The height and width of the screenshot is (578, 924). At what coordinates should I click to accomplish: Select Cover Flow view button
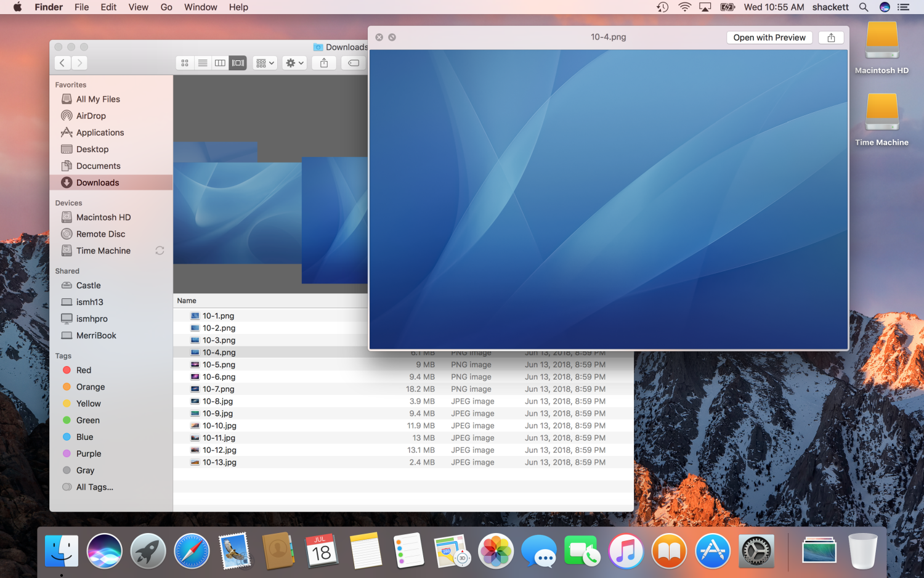point(238,63)
